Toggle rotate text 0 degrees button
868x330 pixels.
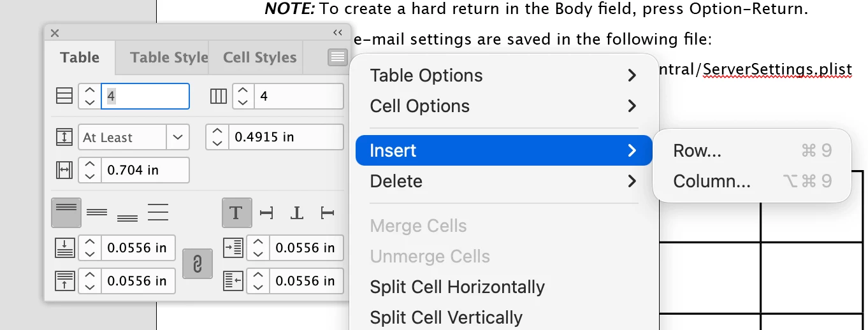[236, 212]
